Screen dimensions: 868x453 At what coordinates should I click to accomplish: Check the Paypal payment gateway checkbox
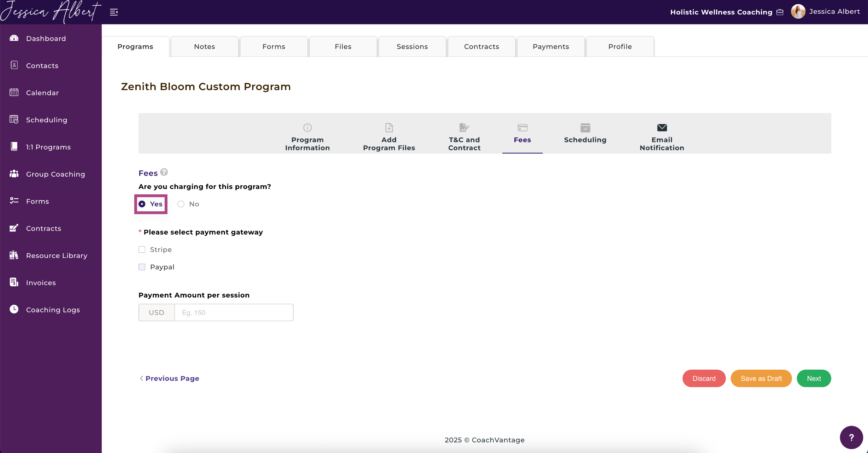(142, 267)
